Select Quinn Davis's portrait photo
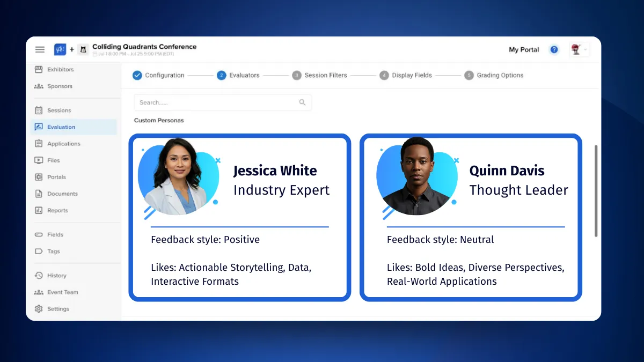The image size is (644, 362). click(x=416, y=177)
